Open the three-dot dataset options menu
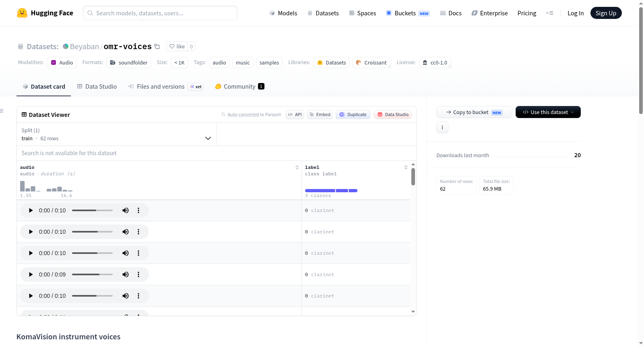 pyautogui.click(x=442, y=127)
